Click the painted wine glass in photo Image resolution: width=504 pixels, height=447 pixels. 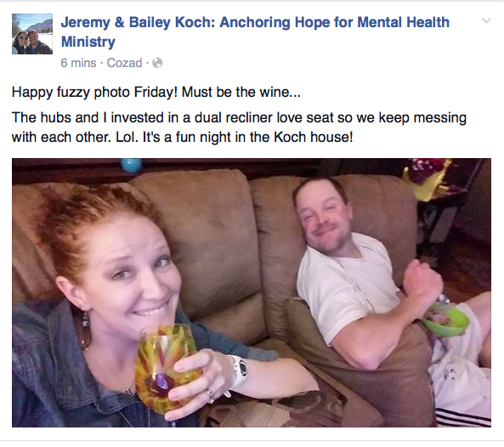tap(164, 370)
